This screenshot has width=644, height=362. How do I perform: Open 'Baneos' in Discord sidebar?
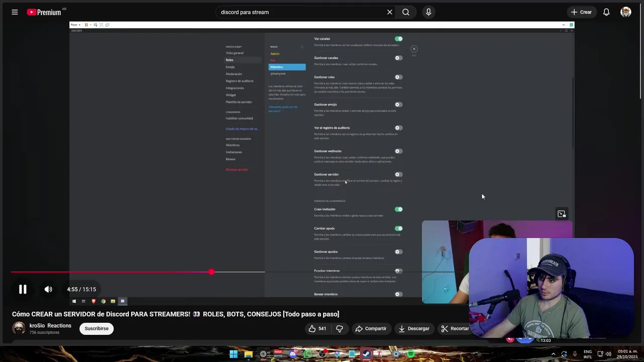tap(230, 159)
